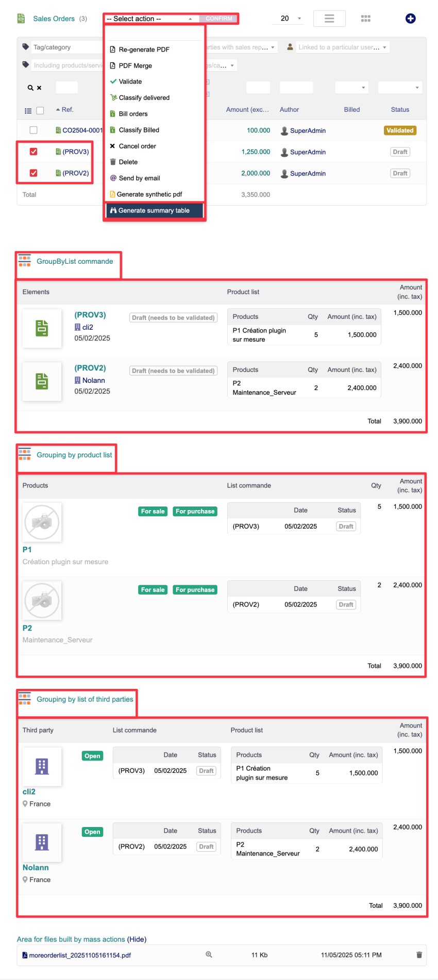Screen dimensions: 438x980
Task: Select Send by email from action menu
Action: tap(139, 178)
